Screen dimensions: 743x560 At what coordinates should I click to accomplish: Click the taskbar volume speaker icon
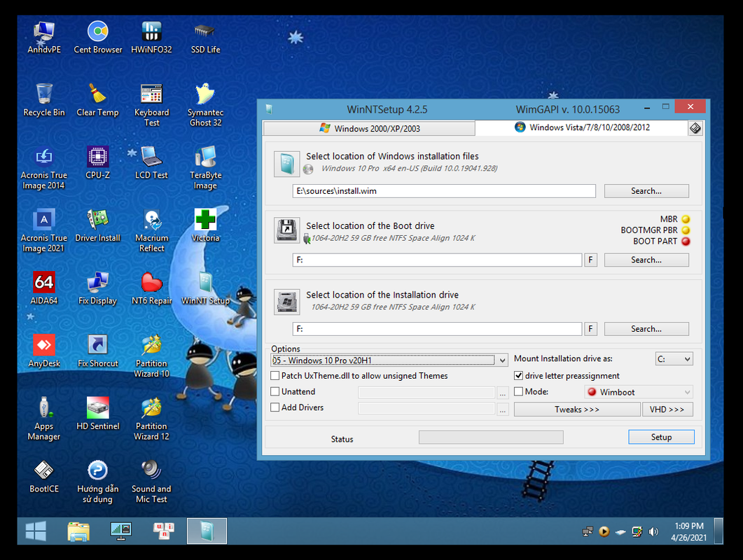point(653,531)
